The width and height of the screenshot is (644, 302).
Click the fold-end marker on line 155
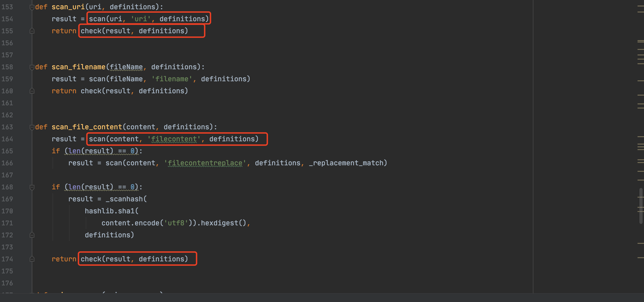click(32, 31)
